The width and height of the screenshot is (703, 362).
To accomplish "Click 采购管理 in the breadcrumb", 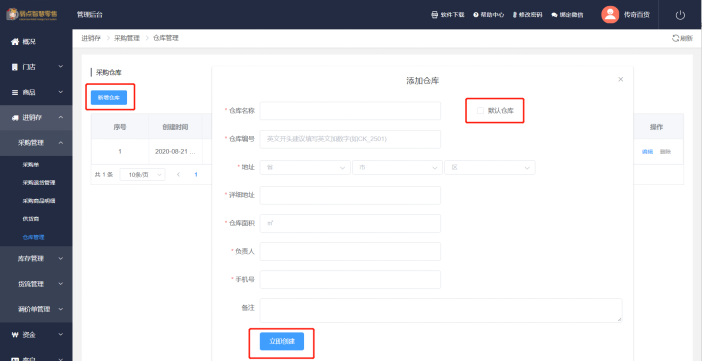I will [x=127, y=38].
